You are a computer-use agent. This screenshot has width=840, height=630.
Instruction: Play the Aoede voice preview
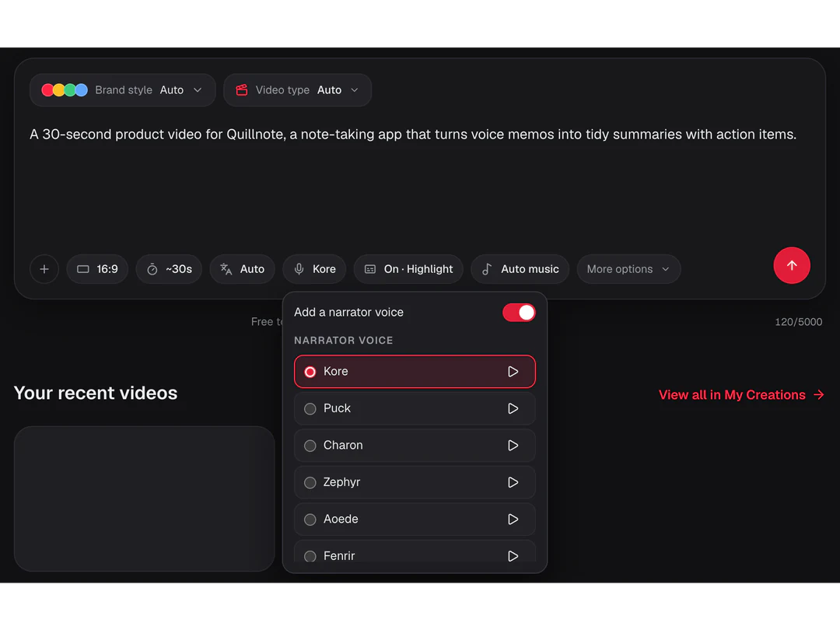click(x=513, y=520)
